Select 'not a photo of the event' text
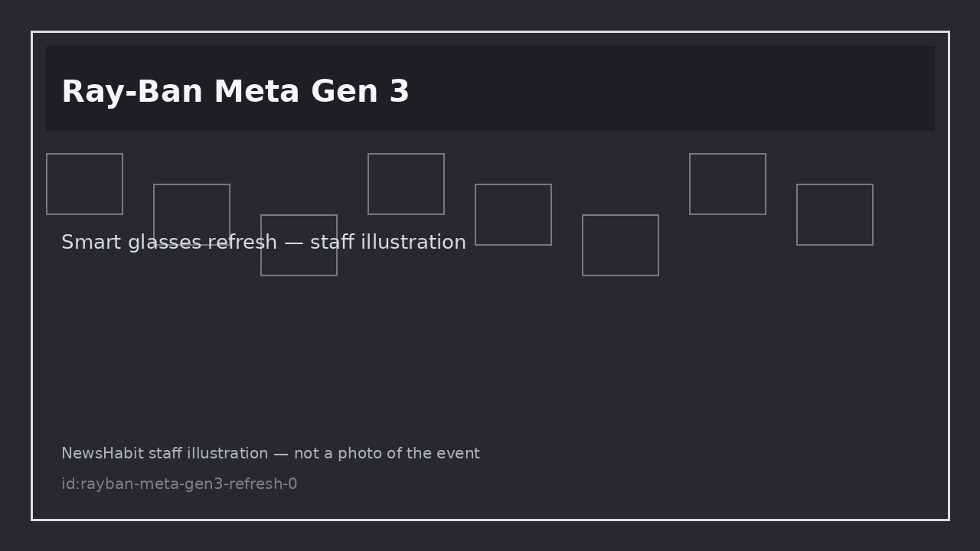 pos(387,454)
